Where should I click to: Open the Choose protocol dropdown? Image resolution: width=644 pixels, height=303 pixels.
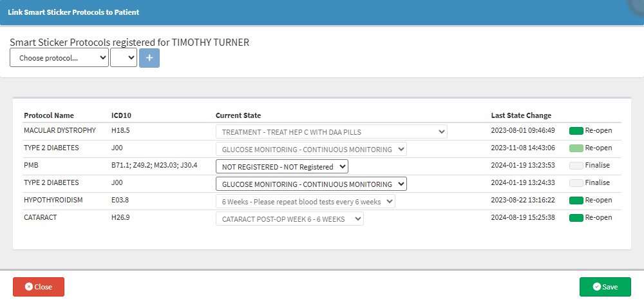pyautogui.click(x=59, y=58)
